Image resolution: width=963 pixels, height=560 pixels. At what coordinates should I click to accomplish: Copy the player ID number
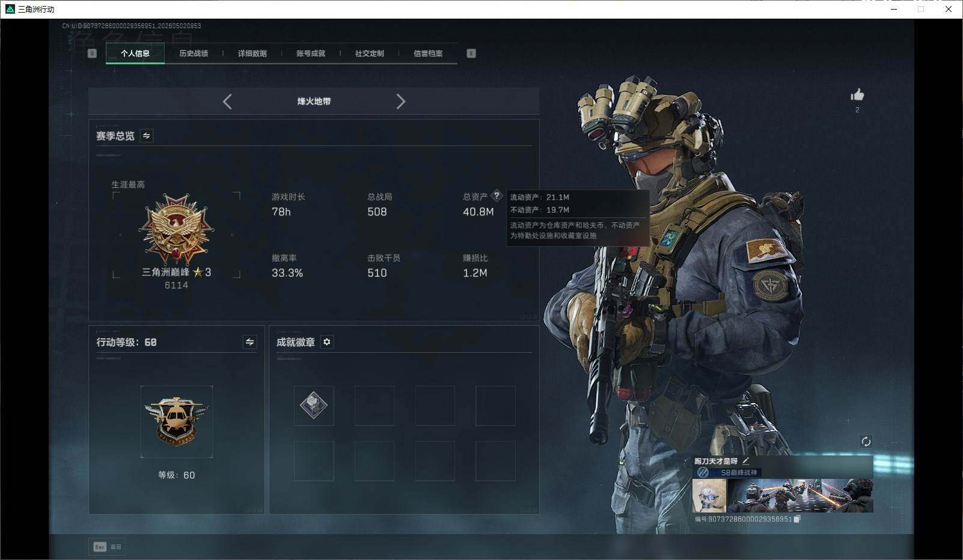point(797,519)
